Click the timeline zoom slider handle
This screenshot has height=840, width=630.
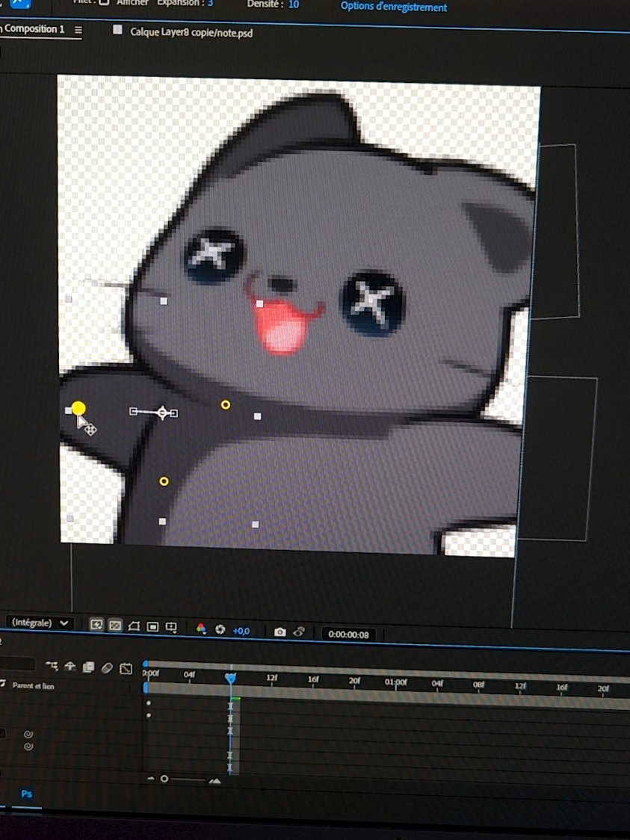164,779
